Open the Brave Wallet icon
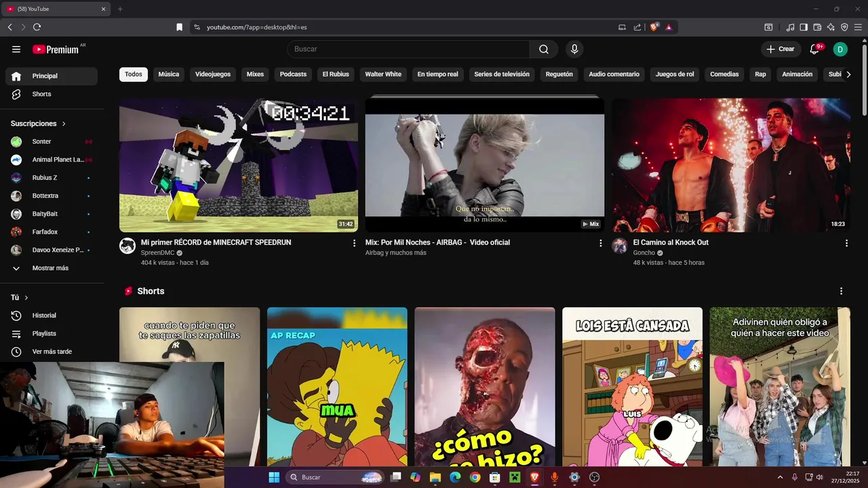The width and height of the screenshot is (868, 488). pyautogui.click(x=817, y=27)
